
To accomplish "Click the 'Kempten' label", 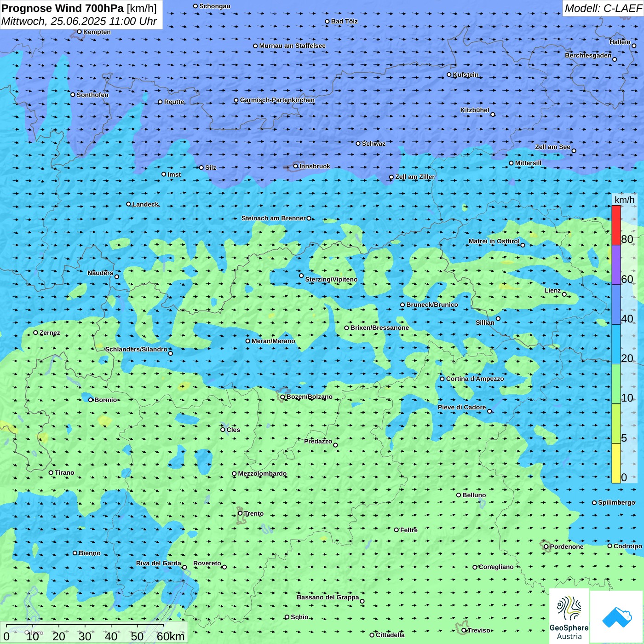I will 97,32.
